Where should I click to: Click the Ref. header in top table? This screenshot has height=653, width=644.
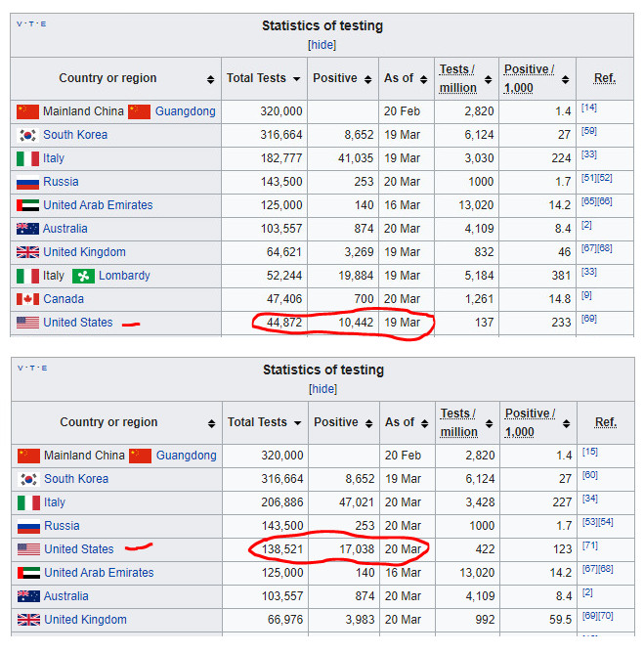[605, 78]
